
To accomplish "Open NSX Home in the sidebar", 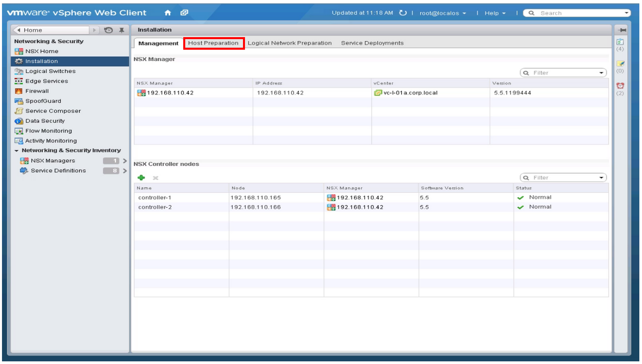I will (x=41, y=51).
